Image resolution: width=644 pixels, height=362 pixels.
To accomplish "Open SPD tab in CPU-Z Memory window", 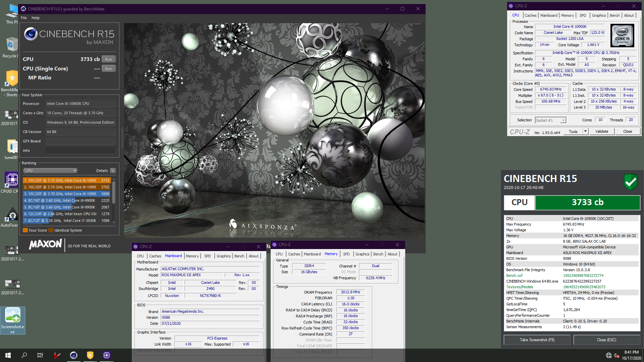I will point(346,254).
